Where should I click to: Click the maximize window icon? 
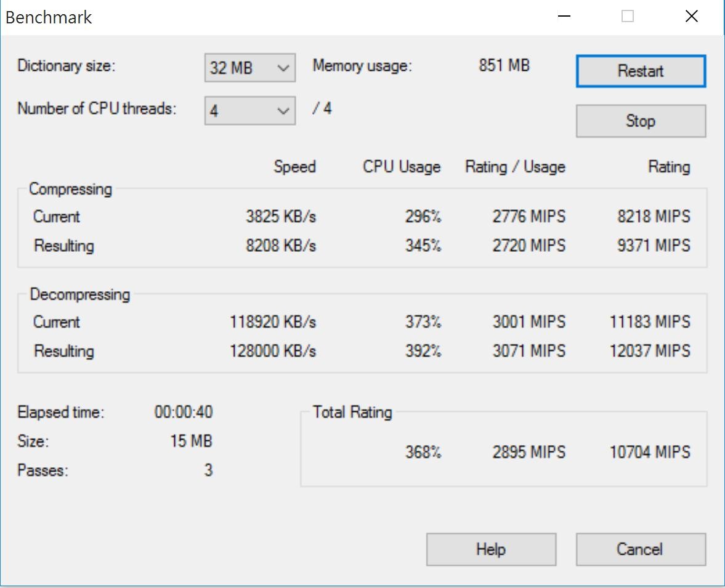[x=628, y=17]
